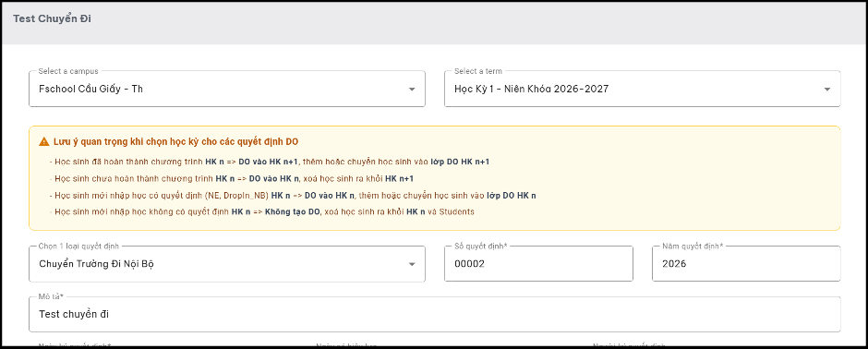
Task: Open the Chọn 1 loại quyết định dropdown
Action: click(x=227, y=264)
